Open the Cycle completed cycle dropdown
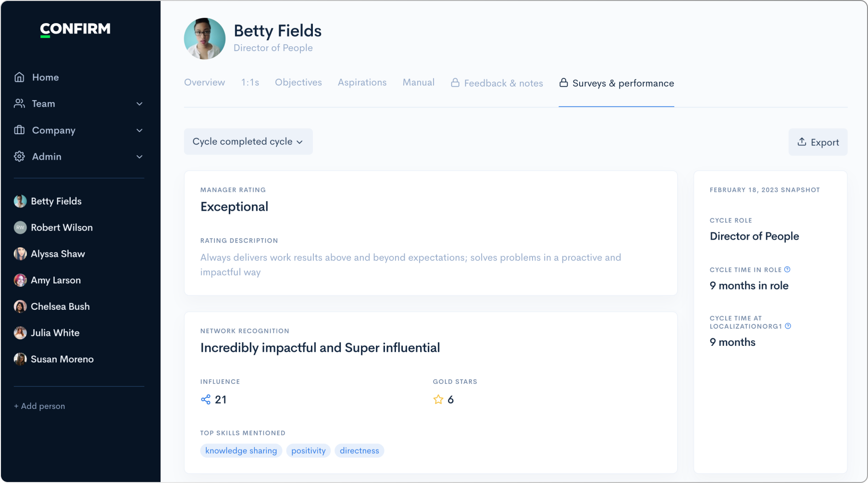 tap(248, 142)
